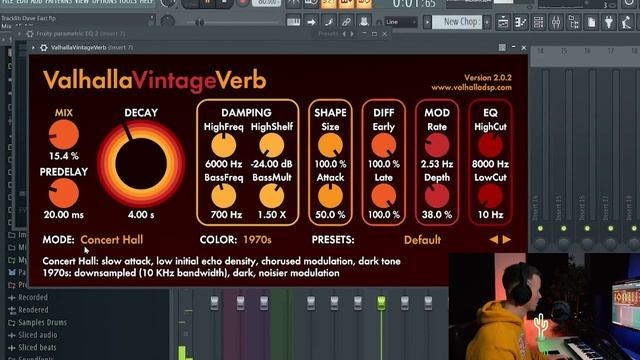The image size is (640, 360).
Task: Open Fruity parametric EQ 2 options arrow
Action: click(x=19, y=34)
